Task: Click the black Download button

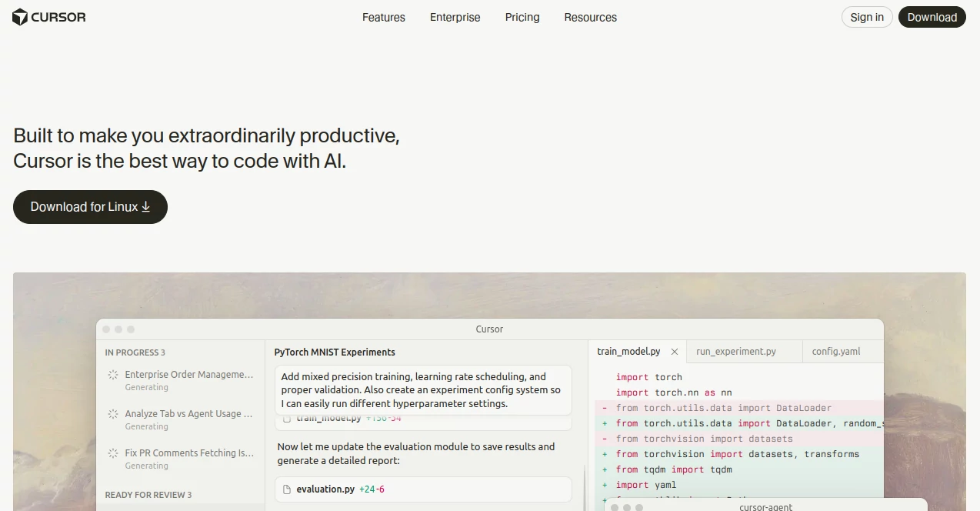Action: click(x=932, y=16)
